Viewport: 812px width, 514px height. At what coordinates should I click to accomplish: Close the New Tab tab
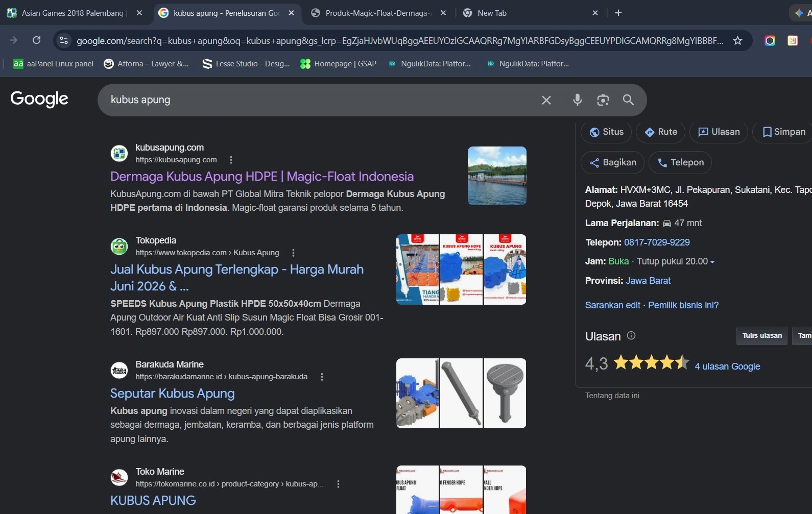(595, 13)
